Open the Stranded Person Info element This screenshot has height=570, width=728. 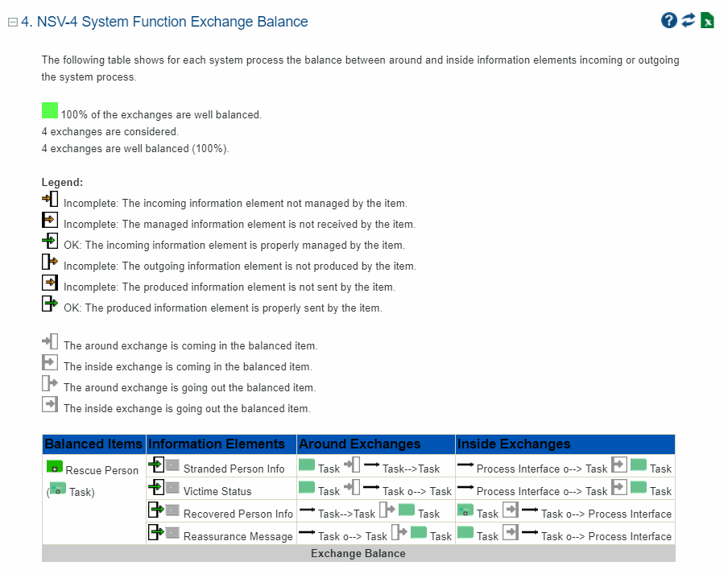(234, 469)
